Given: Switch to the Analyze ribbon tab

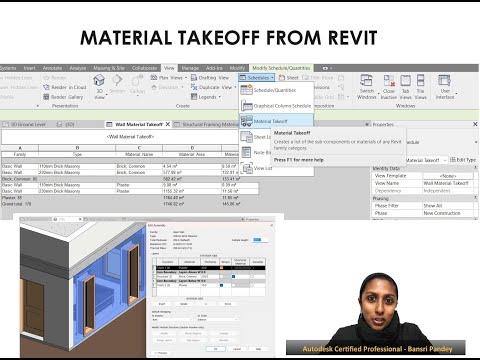Looking at the screenshot, I should coord(78,68).
